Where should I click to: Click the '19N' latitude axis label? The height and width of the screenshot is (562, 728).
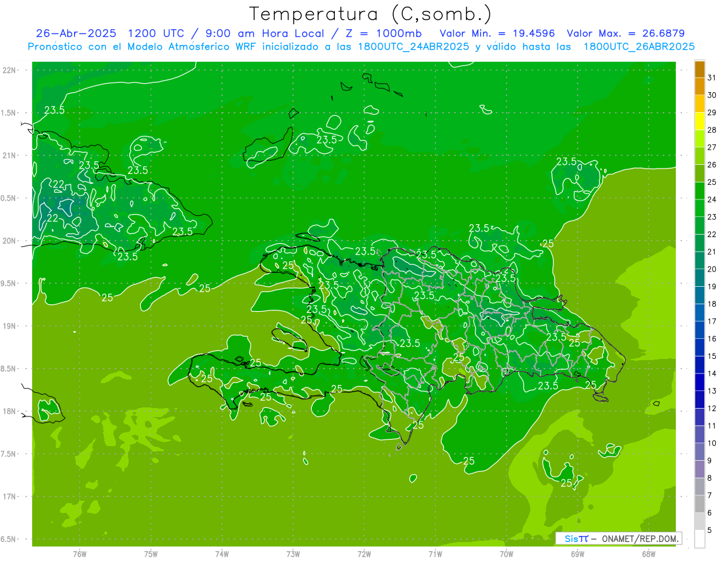coord(9,326)
